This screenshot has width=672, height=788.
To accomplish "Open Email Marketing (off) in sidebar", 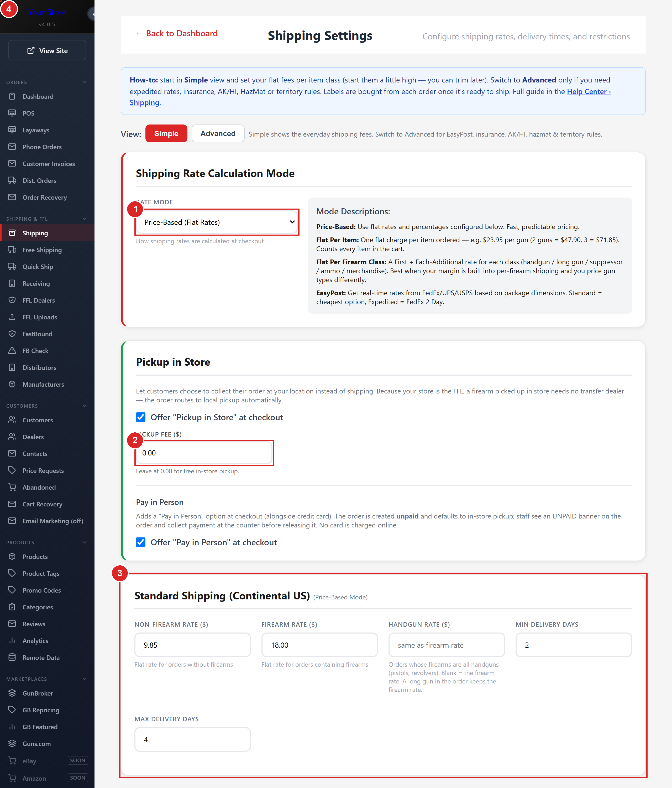I will click(47, 521).
